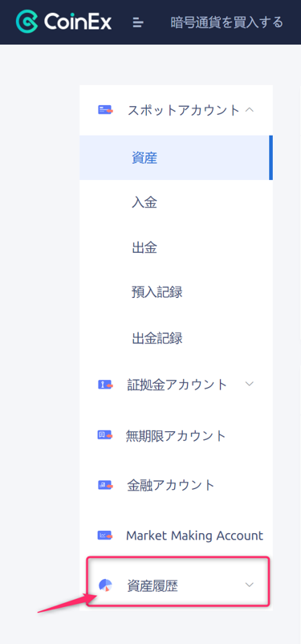This screenshot has width=301, height=644.
Task: Expand the 資産履歴 chevron
Action: point(250,585)
